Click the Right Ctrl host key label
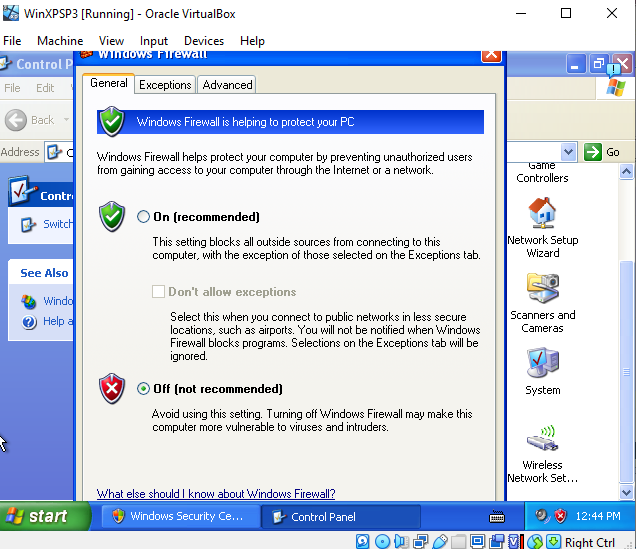Screen dimensions: 636x549 click(x=590, y=542)
